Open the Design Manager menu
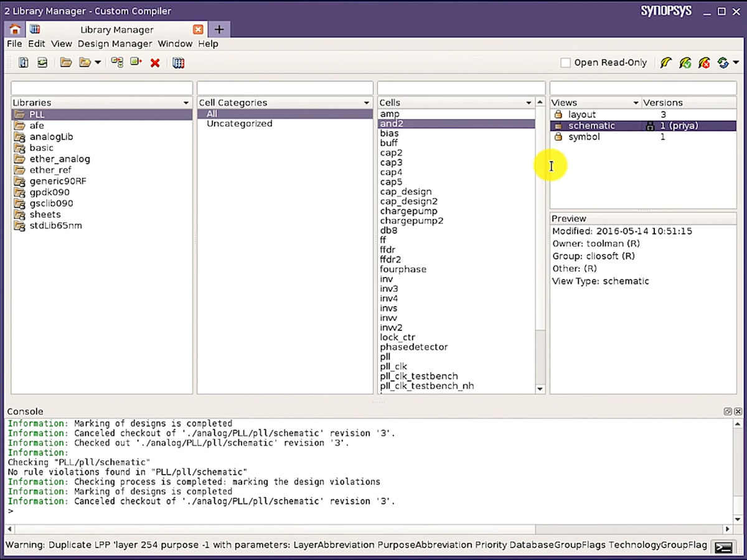The height and width of the screenshot is (560, 747). (x=115, y=44)
